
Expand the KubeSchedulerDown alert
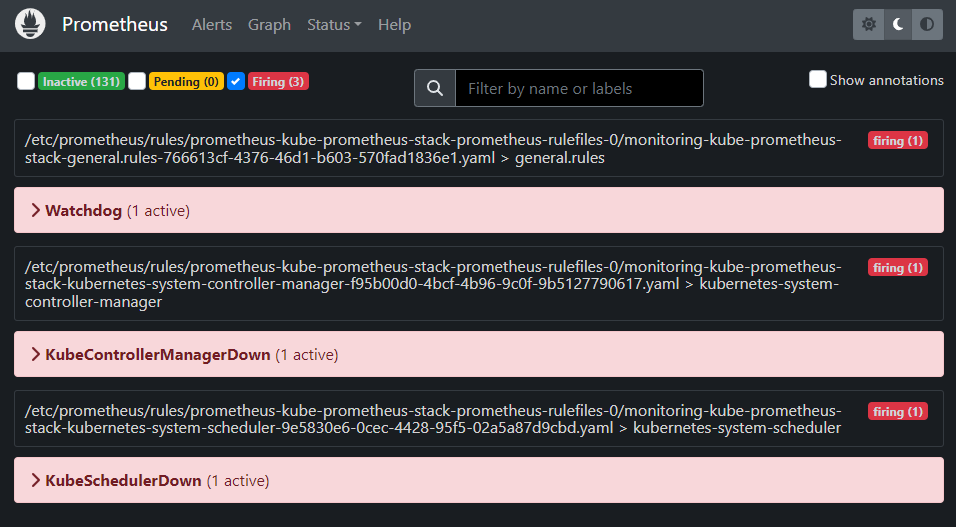tap(479, 481)
